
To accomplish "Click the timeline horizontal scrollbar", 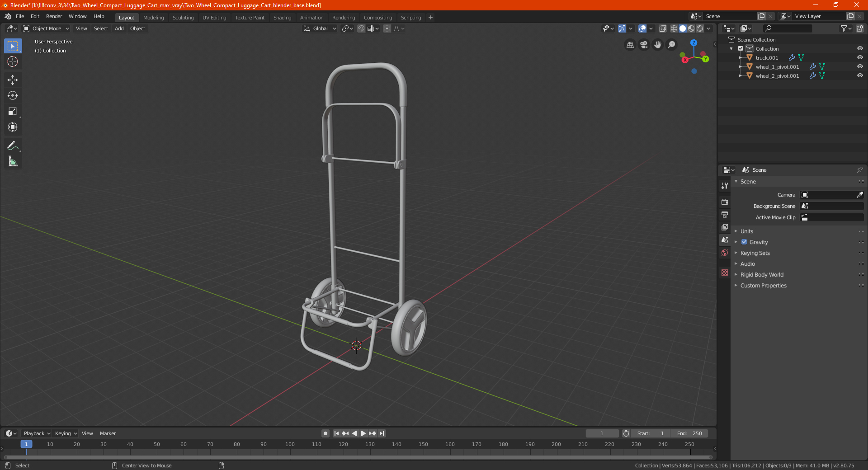I will click(358, 457).
